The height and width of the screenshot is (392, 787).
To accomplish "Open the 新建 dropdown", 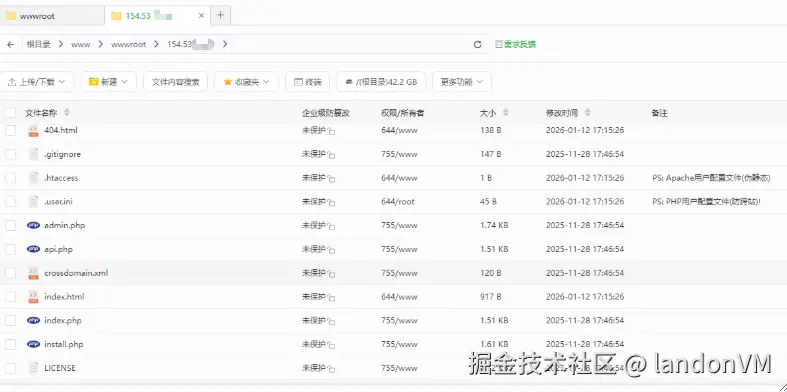I will (x=108, y=82).
